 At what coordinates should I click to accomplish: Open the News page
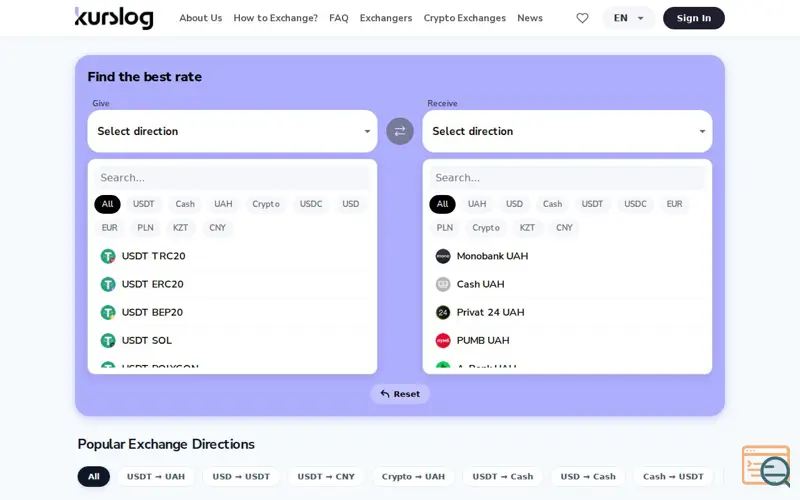coord(530,18)
